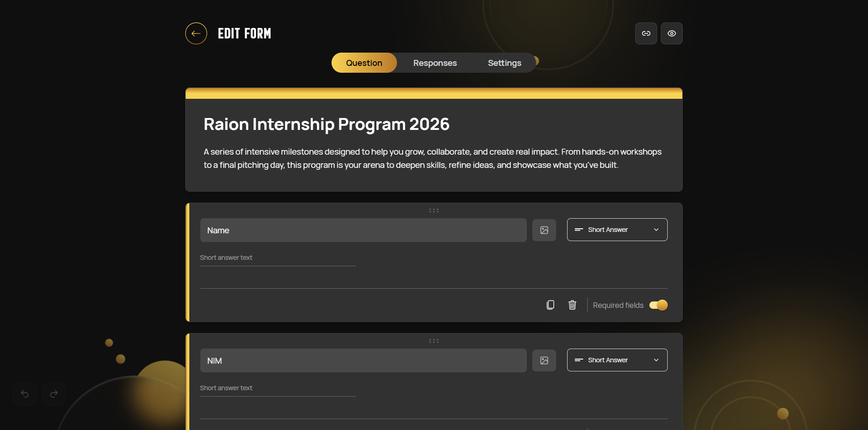Image resolution: width=868 pixels, height=430 pixels.
Task: Duplicate the Name question
Action: coord(551,305)
